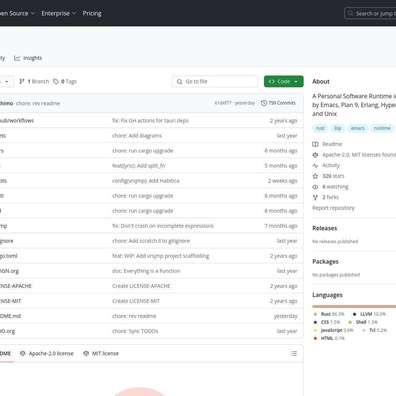
Task: Click the languages progress bar
Action: 354,306
